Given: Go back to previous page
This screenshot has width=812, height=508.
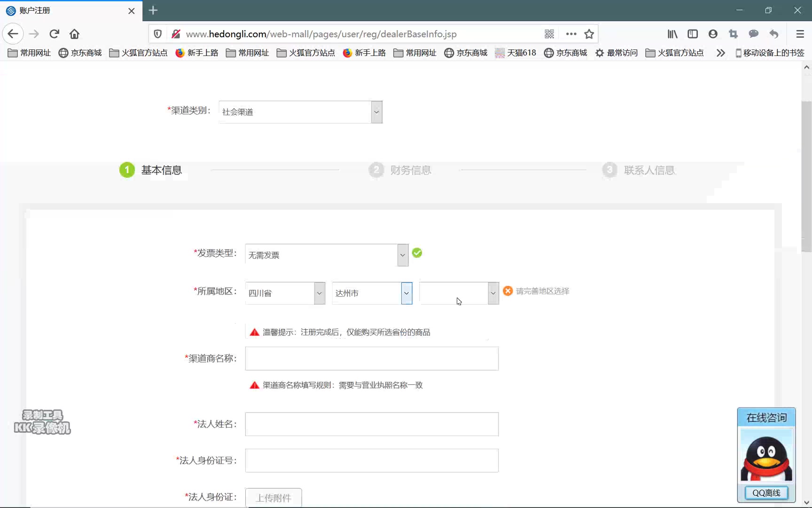Looking at the screenshot, I should 13,34.
